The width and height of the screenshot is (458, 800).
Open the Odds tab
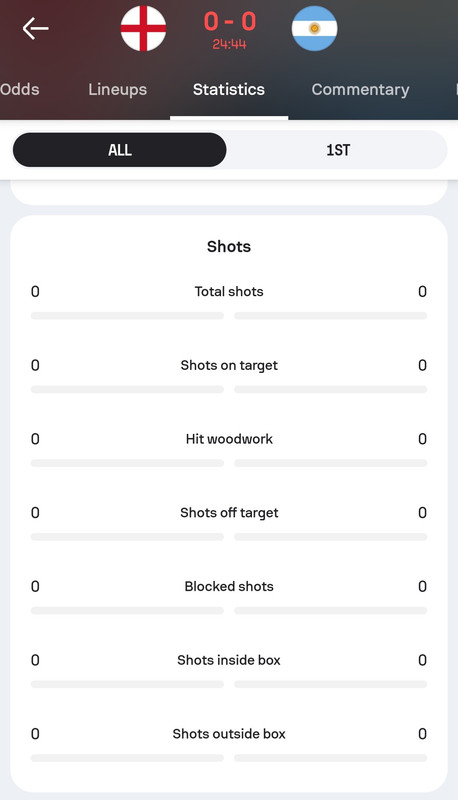click(x=19, y=89)
